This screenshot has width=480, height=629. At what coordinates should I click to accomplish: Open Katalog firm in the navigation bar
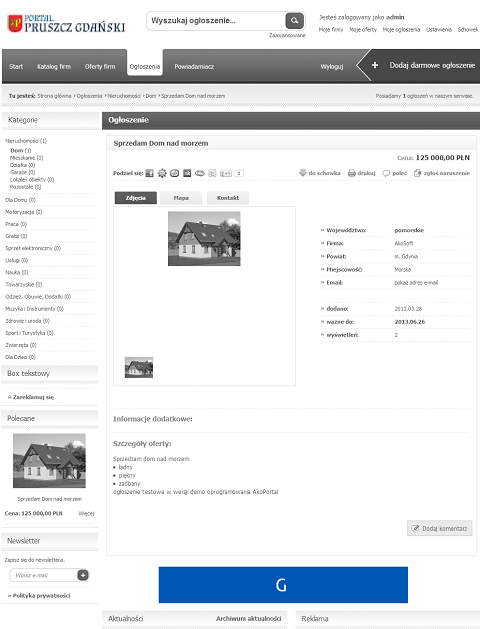pyautogui.click(x=54, y=67)
